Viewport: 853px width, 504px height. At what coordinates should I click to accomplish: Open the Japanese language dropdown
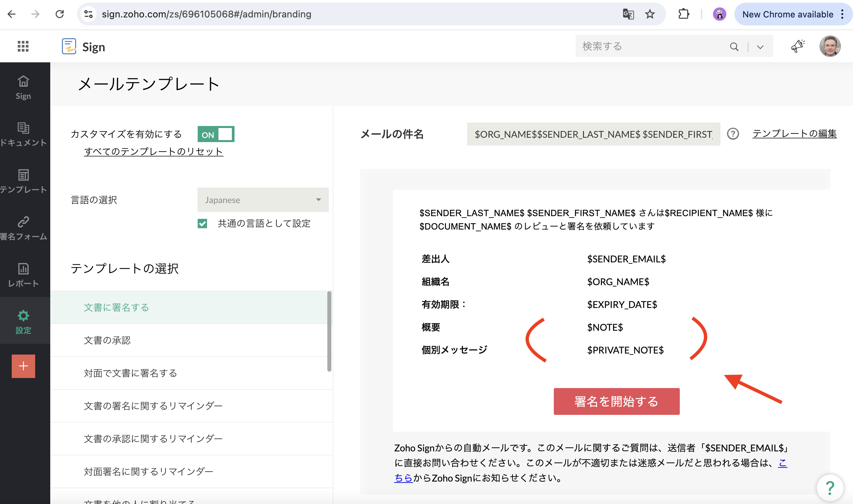point(263,200)
